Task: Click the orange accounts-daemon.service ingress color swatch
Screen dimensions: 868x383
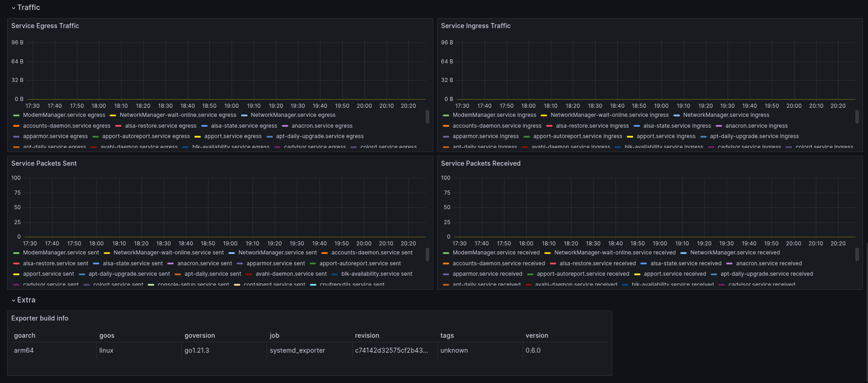Action: click(x=446, y=126)
